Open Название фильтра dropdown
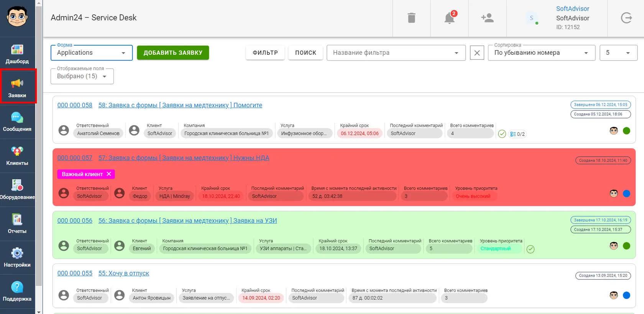The image size is (644, 314). tap(396, 53)
